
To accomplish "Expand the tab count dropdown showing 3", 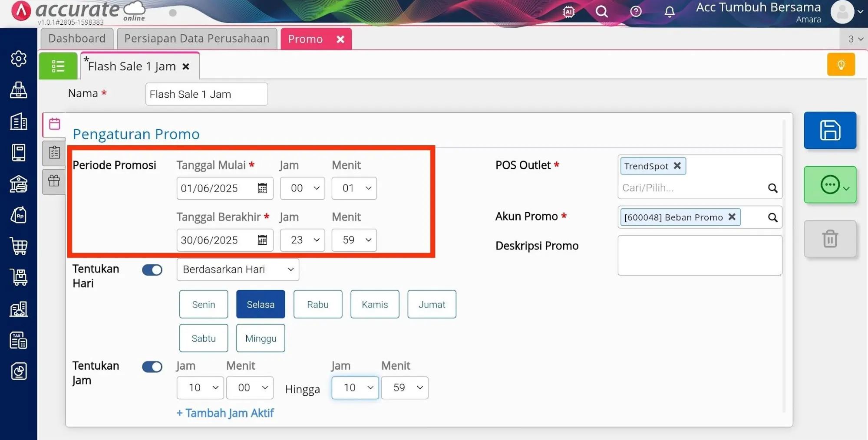I will pos(855,39).
